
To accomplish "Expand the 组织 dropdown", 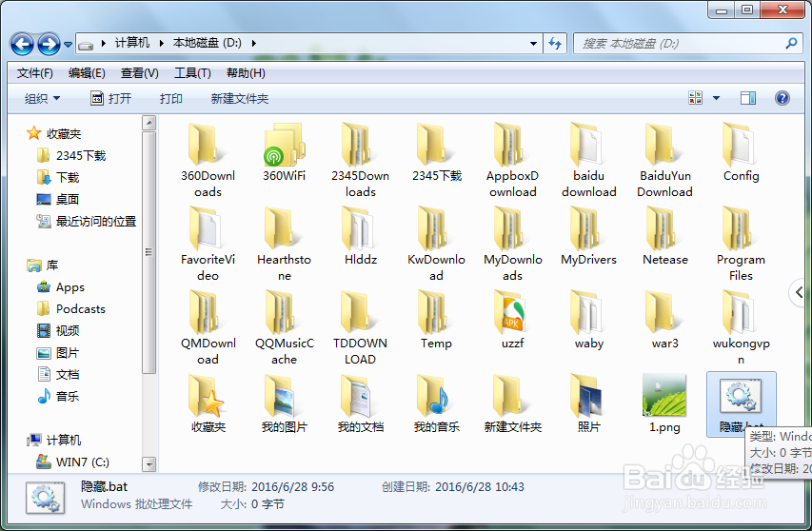I will (x=42, y=98).
